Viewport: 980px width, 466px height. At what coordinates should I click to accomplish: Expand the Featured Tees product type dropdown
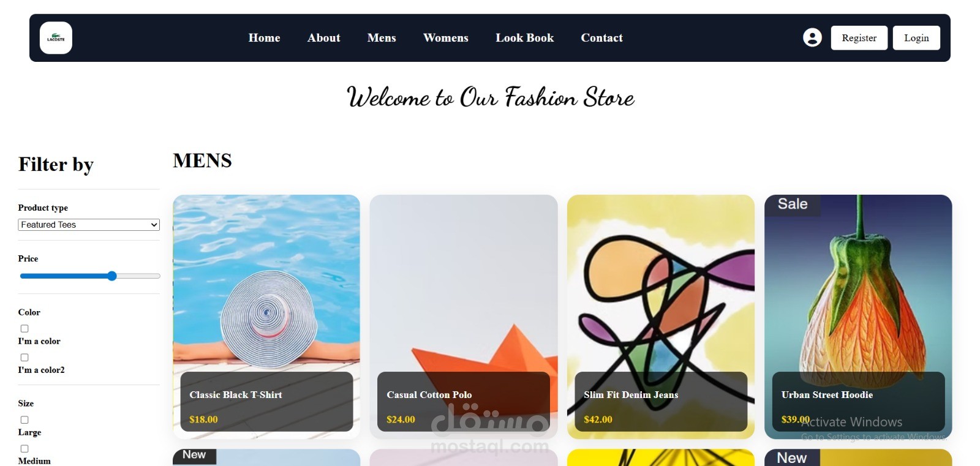click(89, 225)
